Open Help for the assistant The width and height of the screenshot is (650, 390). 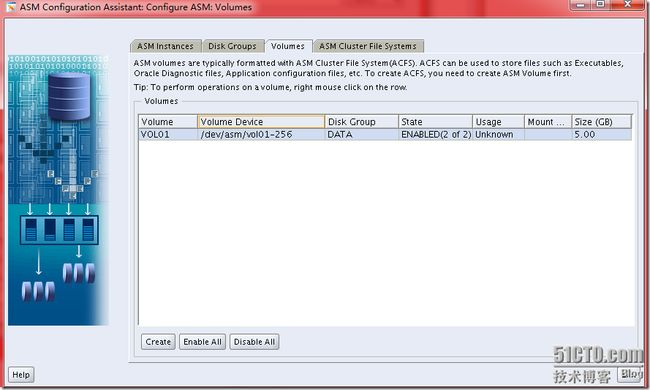[x=21, y=375]
